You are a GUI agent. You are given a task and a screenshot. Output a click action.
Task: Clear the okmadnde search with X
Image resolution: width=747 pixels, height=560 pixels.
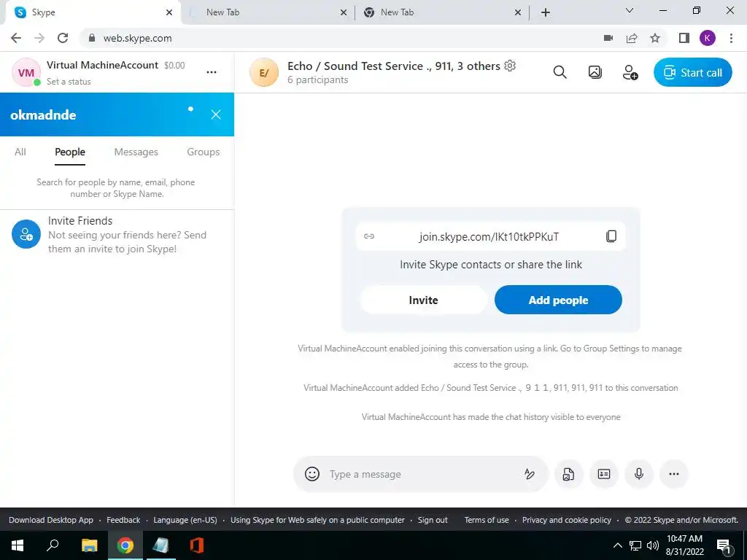click(x=216, y=114)
